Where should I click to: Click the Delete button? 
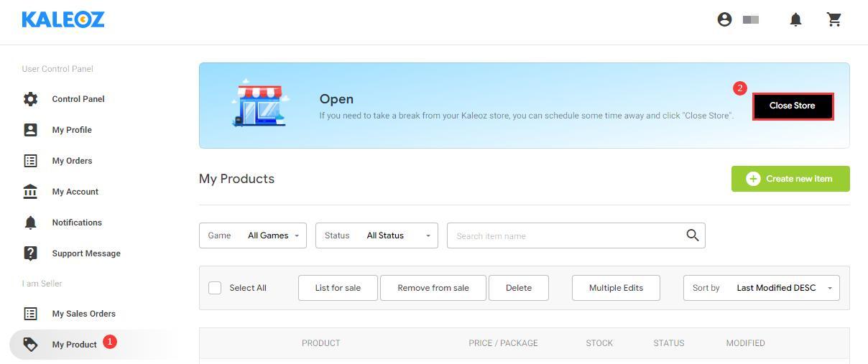click(x=519, y=288)
